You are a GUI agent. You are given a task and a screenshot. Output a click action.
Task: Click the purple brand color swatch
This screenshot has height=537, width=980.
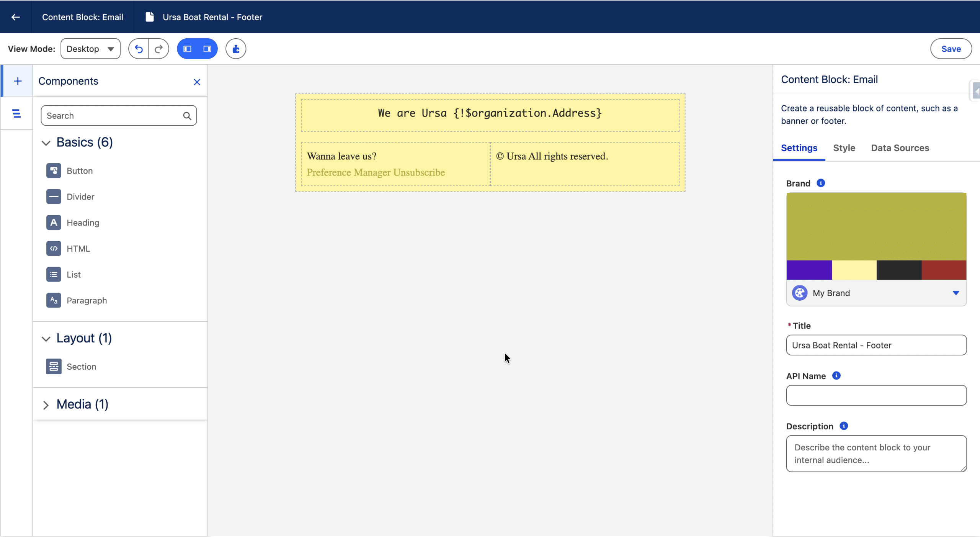[809, 270]
